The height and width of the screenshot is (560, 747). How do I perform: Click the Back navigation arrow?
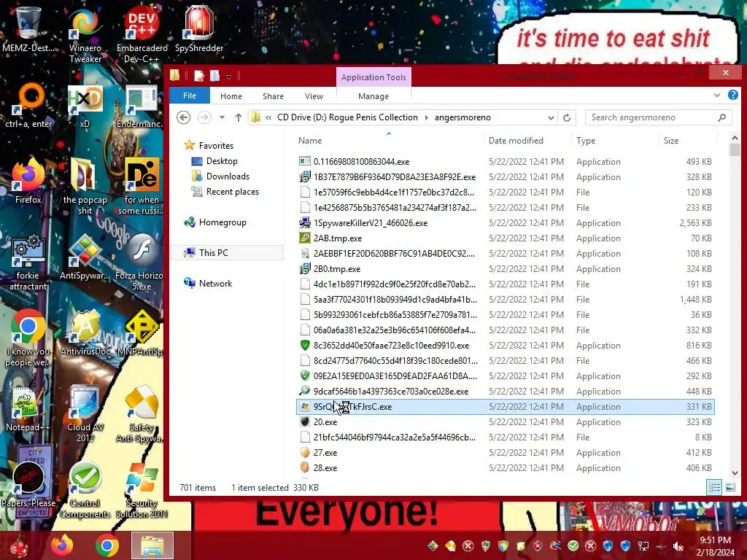click(183, 117)
